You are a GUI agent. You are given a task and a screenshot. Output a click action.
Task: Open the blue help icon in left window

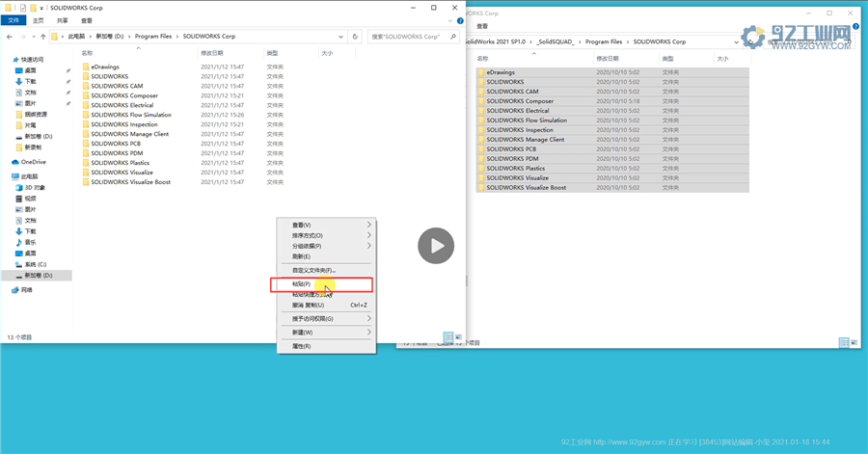coord(460,21)
